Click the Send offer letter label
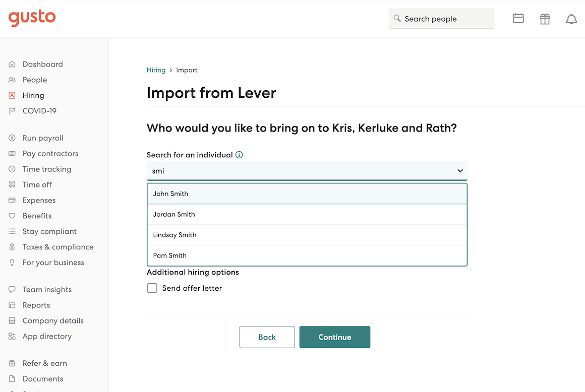 [192, 288]
